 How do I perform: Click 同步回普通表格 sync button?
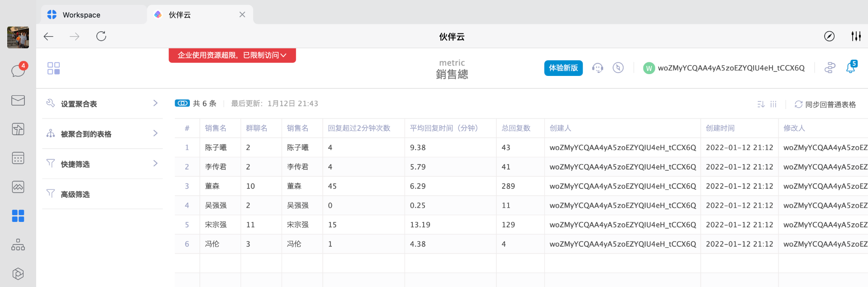pos(826,104)
